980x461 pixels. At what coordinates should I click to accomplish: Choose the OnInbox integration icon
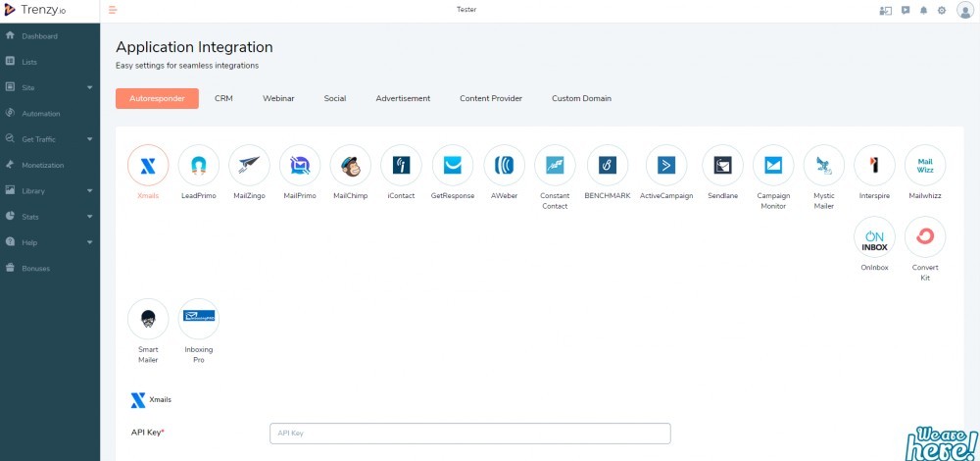pyautogui.click(x=874, y=237)
